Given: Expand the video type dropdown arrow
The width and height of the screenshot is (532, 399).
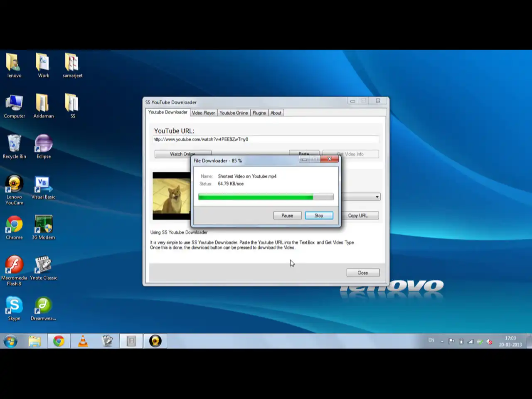Looking at the screenshot, I should pos(377,197).
